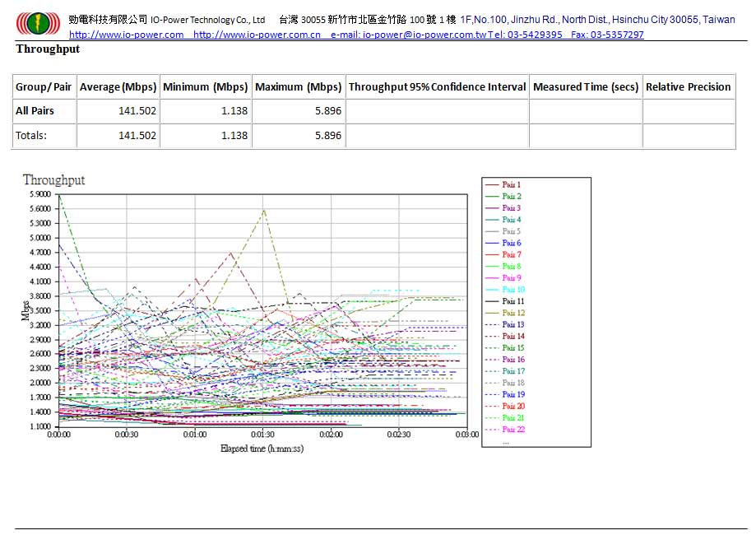Open the http://www.io-power.com link
Viewport: 756px width, 535px height.
pyautogui.click(x=127, y=35)
